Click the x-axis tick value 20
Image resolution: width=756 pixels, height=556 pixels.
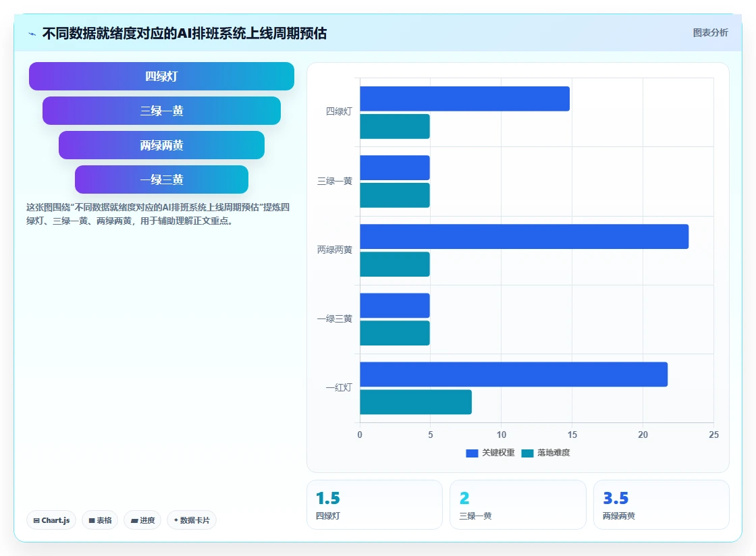[x=643, y=435]
